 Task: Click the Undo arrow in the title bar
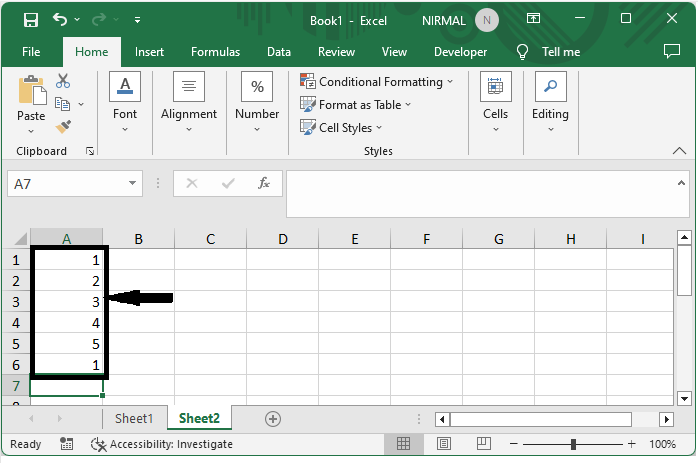tap(61, 19)
